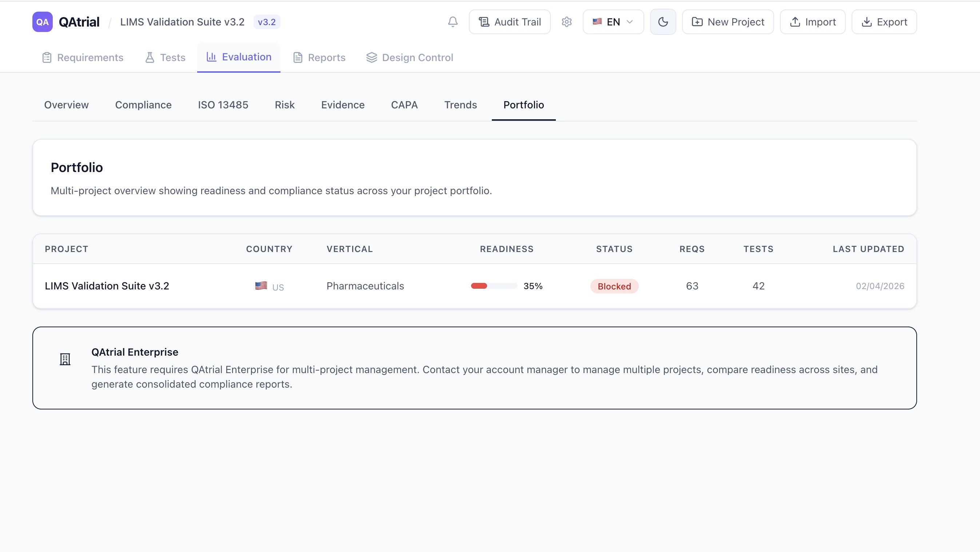Image resolution: width=980 pixels, height=552 pixels.
Task: Click the Blocked status badge
Action: (614, 286)
